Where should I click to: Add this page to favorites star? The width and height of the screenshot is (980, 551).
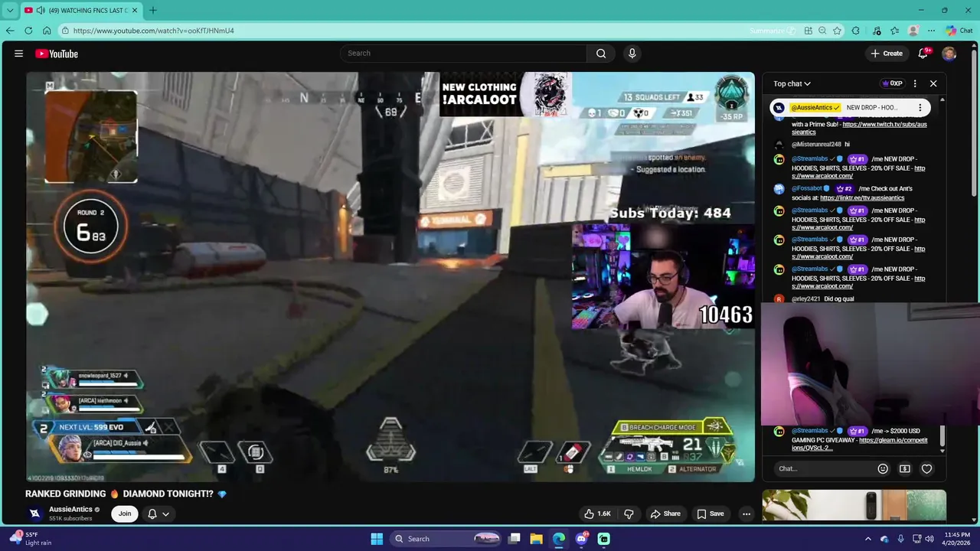(837, 31)
